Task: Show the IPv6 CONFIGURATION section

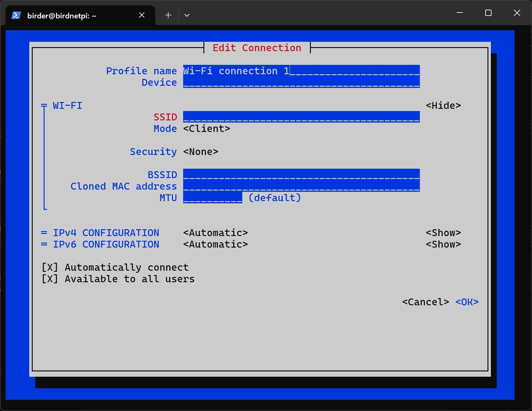Action: pos(443,244)
